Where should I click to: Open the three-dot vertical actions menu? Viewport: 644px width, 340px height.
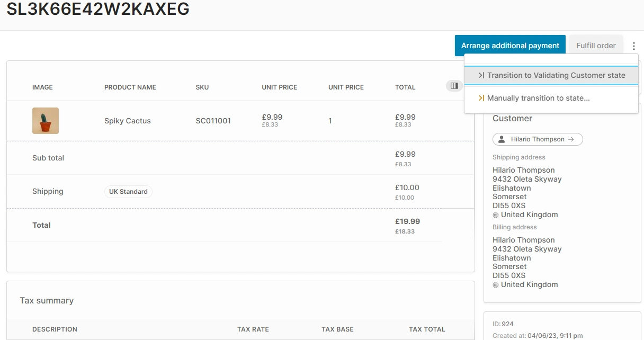coord(634,45)
